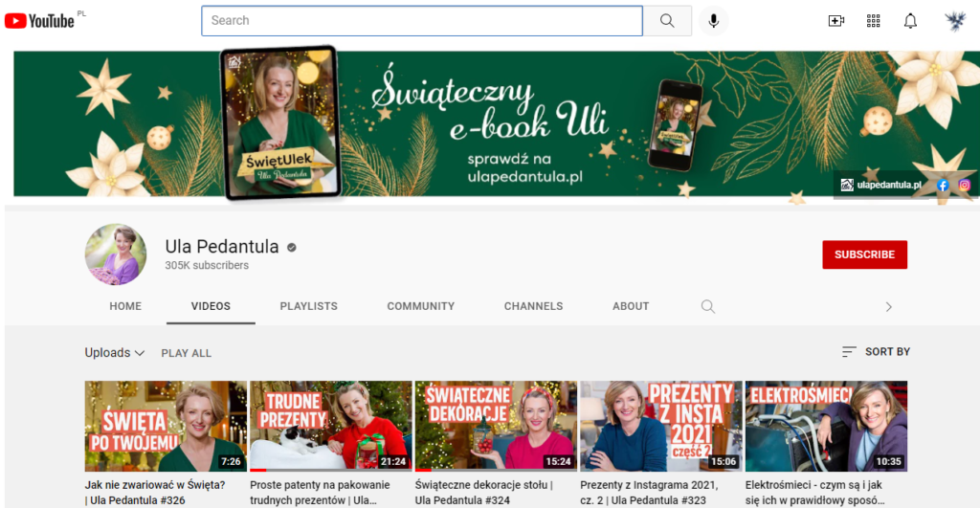Open the create video camera icon

click(836, 21)
